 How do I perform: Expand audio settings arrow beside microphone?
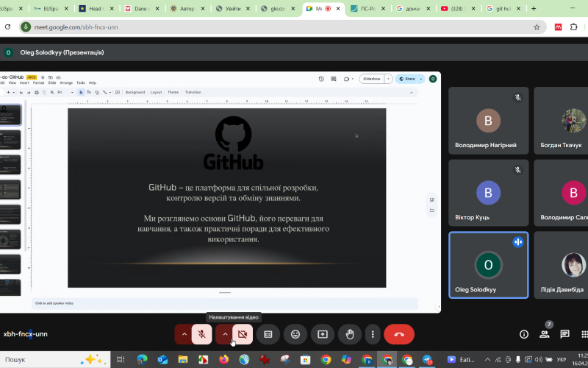tap(184, 334)
